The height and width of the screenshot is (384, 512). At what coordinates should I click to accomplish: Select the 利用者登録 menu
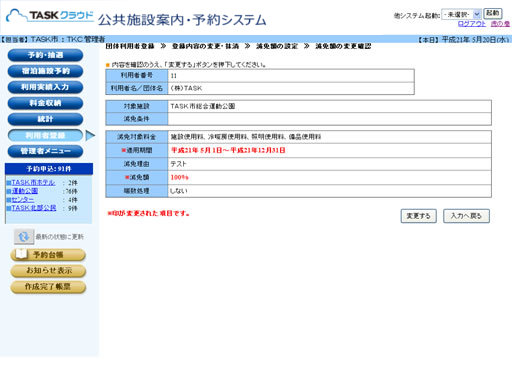45,135
